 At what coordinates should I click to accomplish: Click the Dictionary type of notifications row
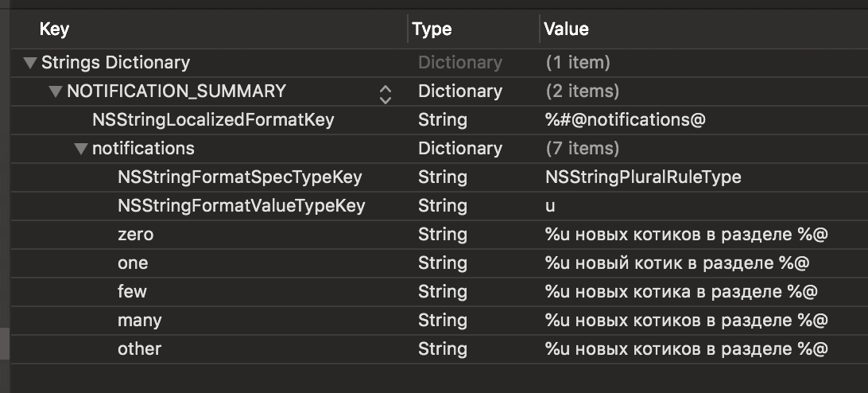460,149
